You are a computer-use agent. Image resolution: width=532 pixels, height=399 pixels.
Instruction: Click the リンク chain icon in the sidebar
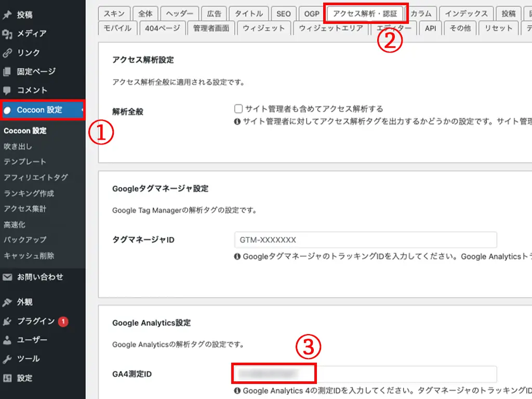coord(7,52)
